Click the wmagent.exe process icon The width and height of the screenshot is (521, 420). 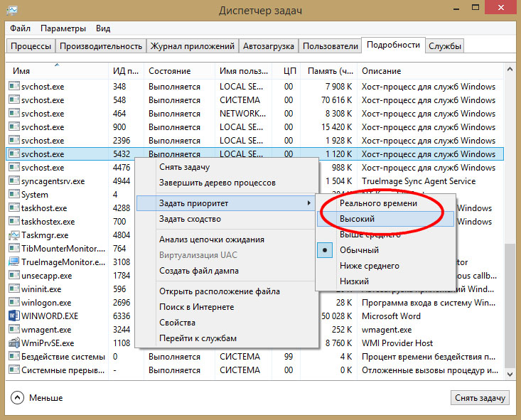pyautogui.click(x=14, y=329)
